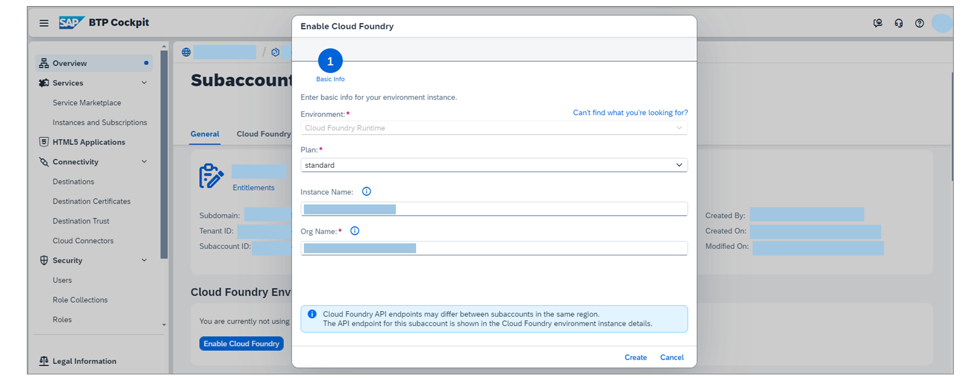Viewport: 980px width, 381px height.
Task: Open Destination Trust
Action: (x=81, y=221)
